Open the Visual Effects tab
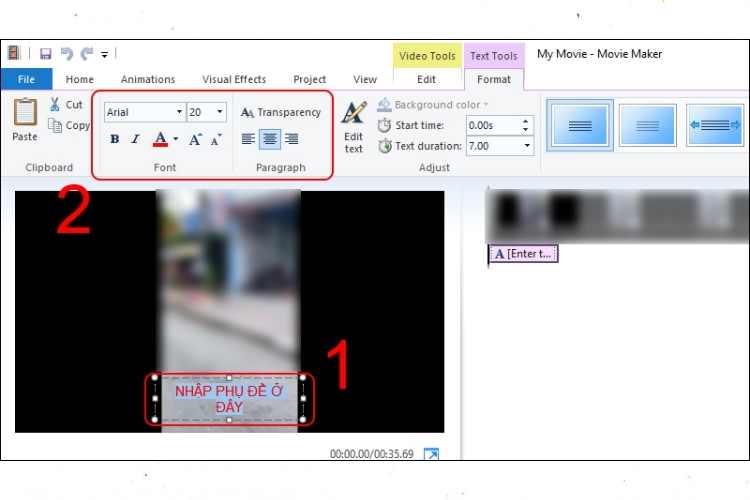The width and height of the screenshot is (750, 500). (234, 79)
